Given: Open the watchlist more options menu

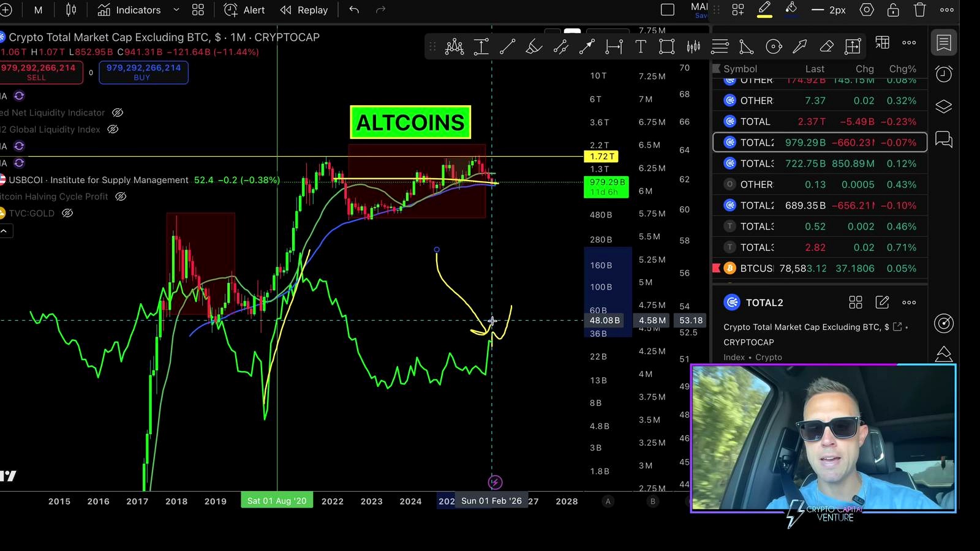Looking at the screenshot, I should [910, 43].
